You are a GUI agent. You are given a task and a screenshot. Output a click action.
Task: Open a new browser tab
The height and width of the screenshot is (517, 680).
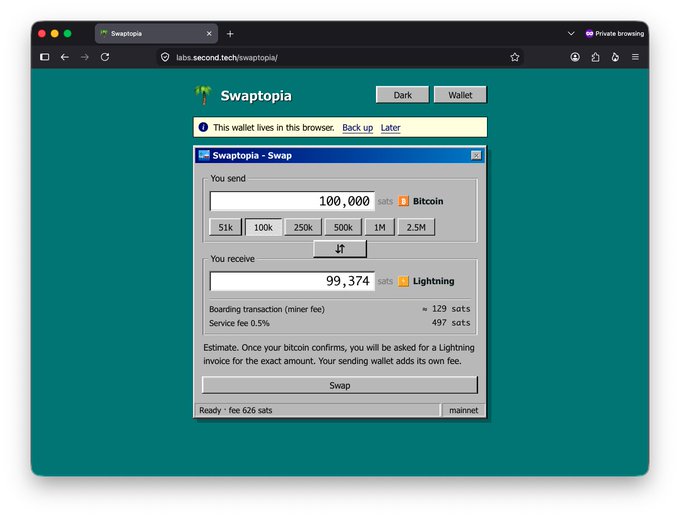[230, 33]
